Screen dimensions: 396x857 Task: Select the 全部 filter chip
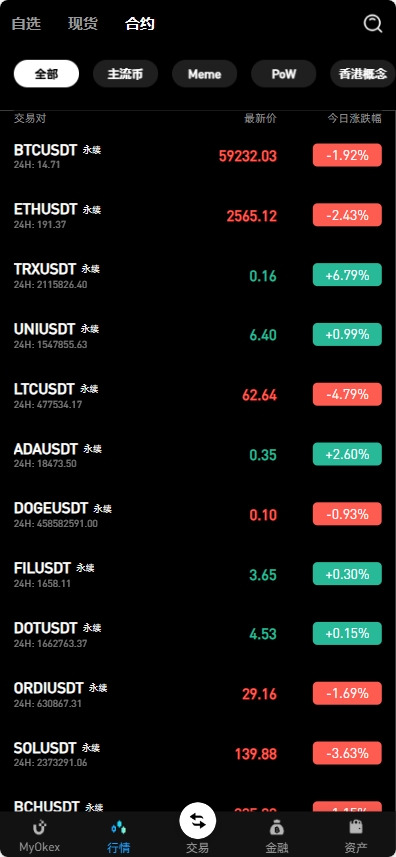(46, 74)
